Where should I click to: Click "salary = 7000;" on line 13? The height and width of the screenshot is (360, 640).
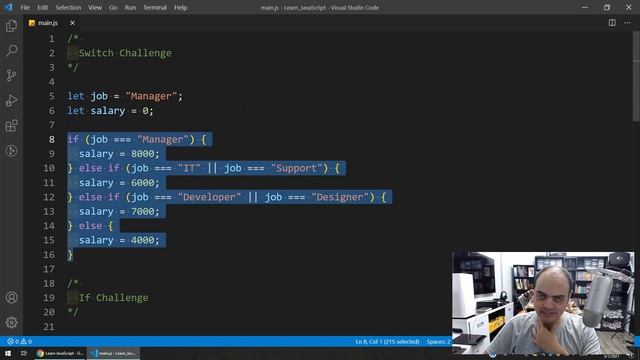[119, 211]
